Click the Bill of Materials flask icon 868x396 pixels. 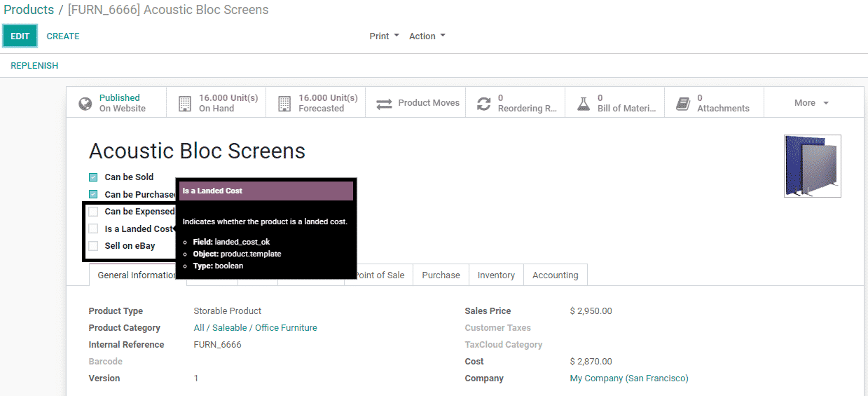point(584,104)
